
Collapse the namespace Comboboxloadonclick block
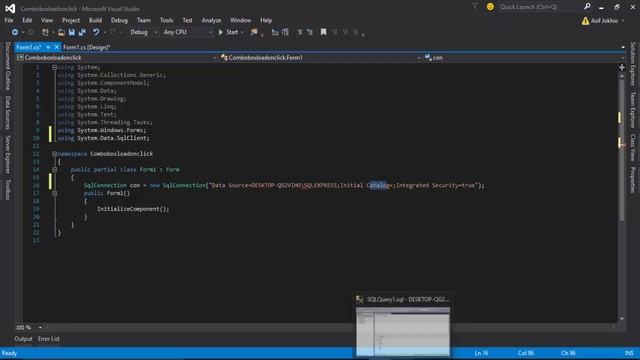(x=54, y=154)
